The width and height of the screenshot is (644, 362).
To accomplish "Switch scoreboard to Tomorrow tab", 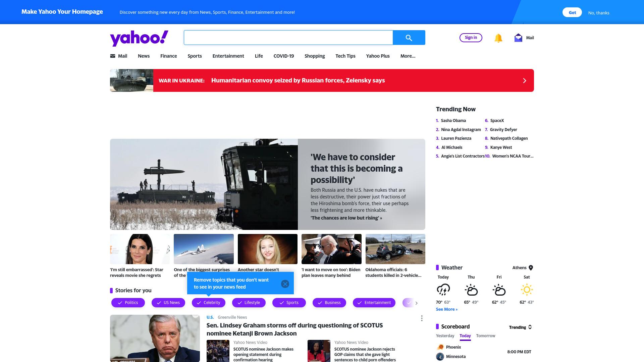I will pyautogui.click(x=485, y=336).
